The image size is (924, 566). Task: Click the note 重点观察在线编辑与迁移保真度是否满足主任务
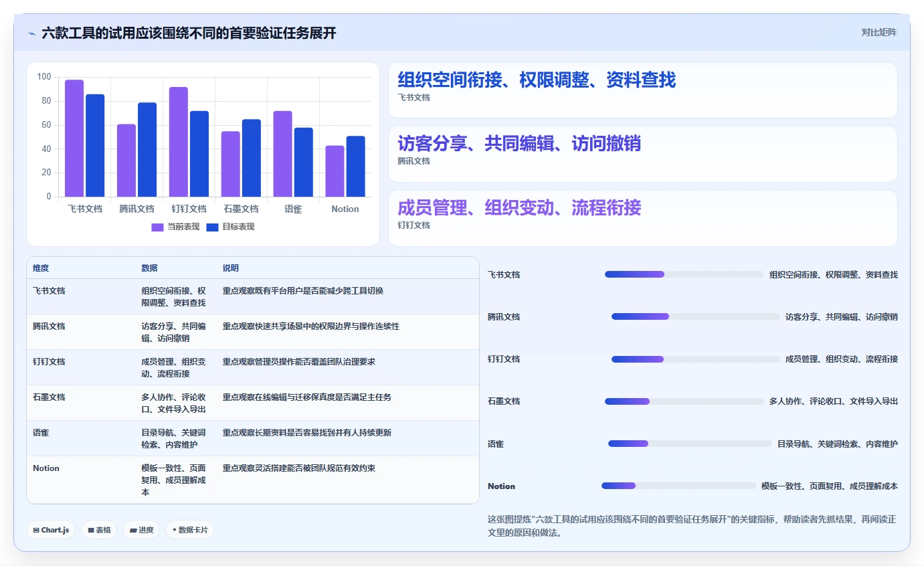307,397
